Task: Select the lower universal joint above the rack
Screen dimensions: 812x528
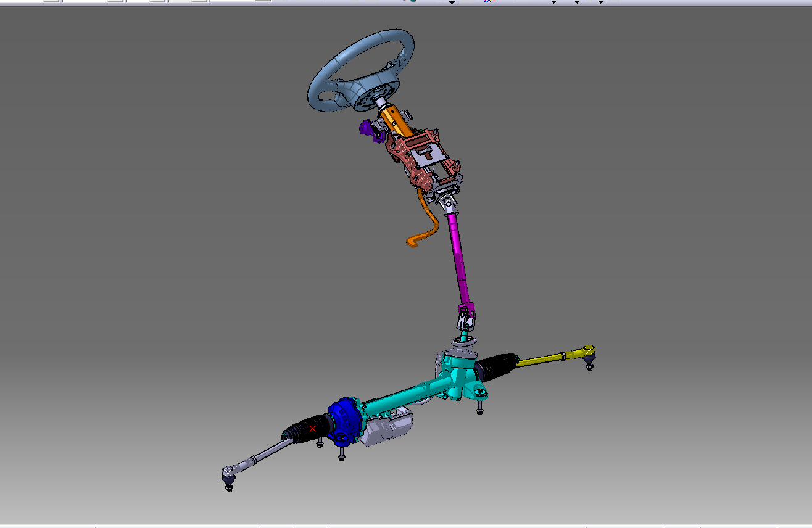Action: coord(466,318)
